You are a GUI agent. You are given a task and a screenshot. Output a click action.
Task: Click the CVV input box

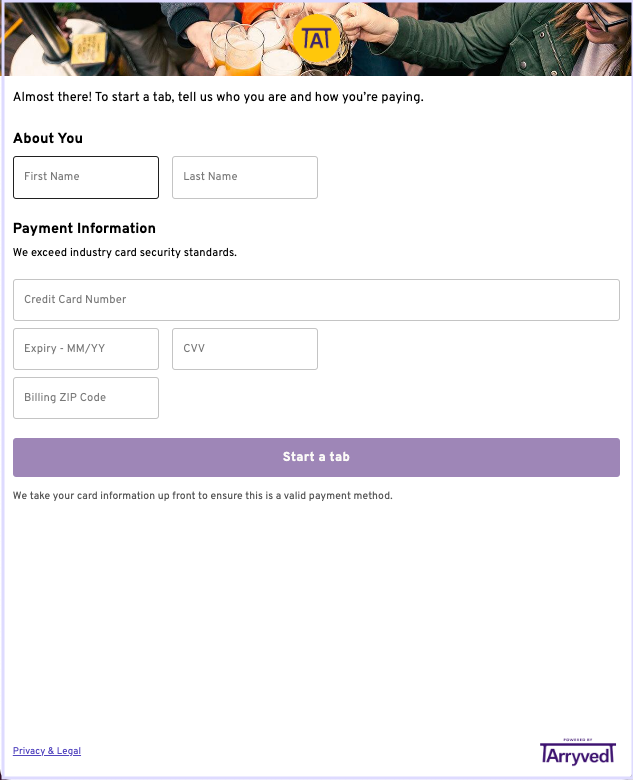[245, 349]
